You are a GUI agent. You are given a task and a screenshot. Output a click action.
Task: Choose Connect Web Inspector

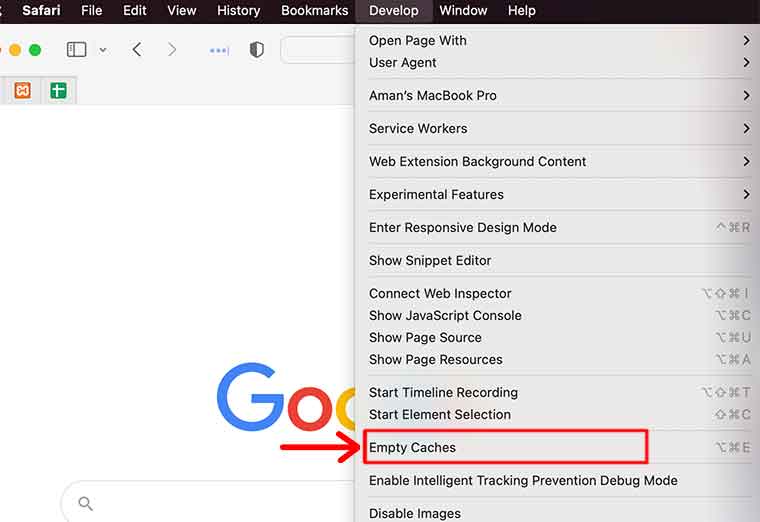click(559, 294)
